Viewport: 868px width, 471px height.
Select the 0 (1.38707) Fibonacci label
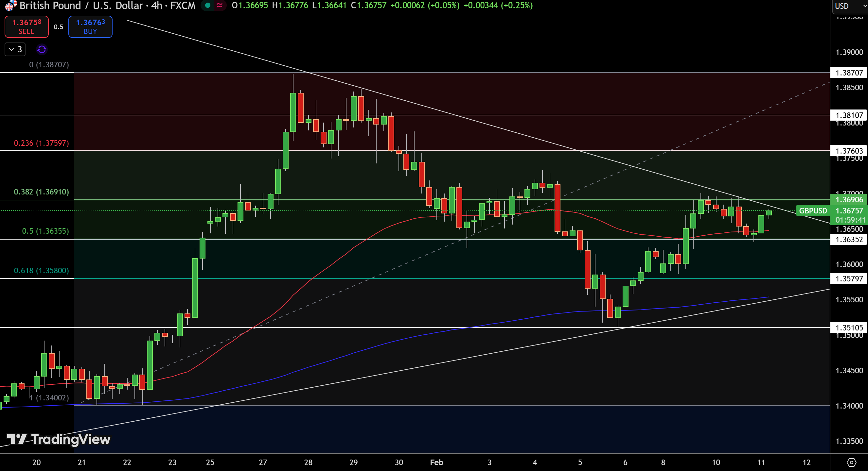tap(49, 65)
